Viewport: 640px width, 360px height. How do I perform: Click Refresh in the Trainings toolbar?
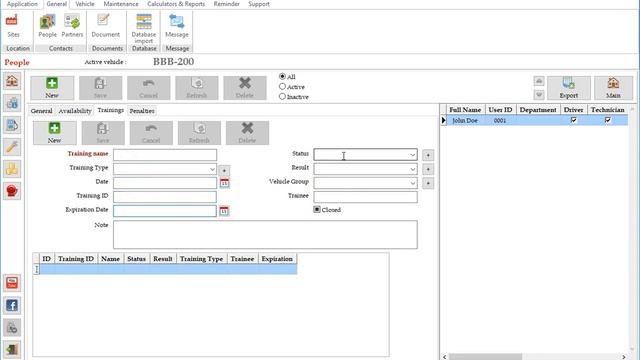coord(199,133)
